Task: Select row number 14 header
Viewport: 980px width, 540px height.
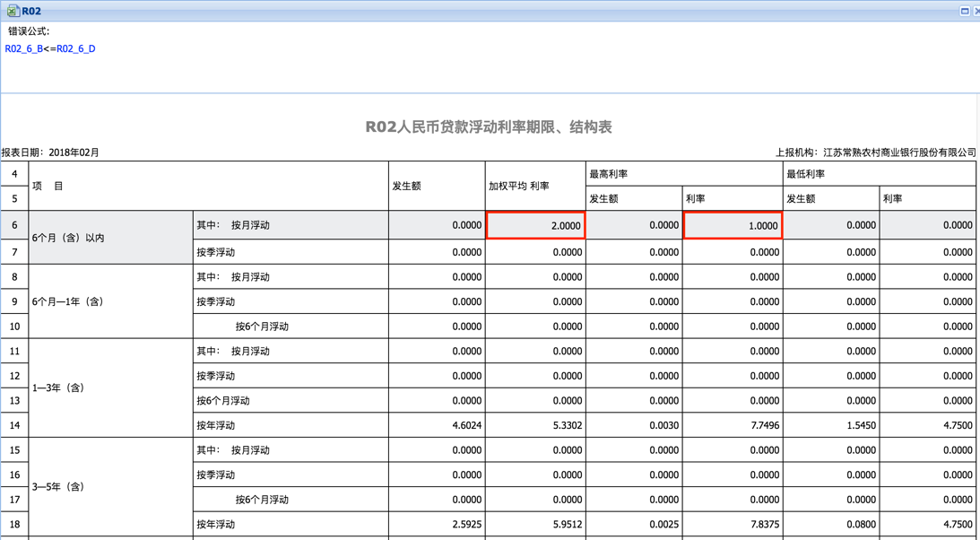Action: [14, 425]
